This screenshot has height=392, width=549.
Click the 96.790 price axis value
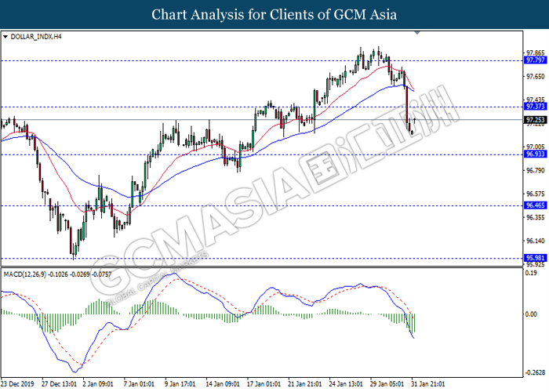click(536, 170)
